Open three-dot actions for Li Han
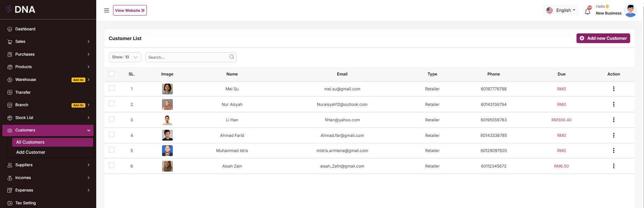This screenshot has width=644, height=208. (613, 120)
